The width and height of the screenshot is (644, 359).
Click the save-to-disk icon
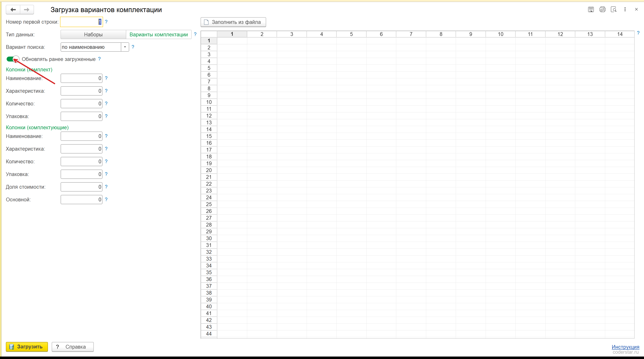point(591,9)
